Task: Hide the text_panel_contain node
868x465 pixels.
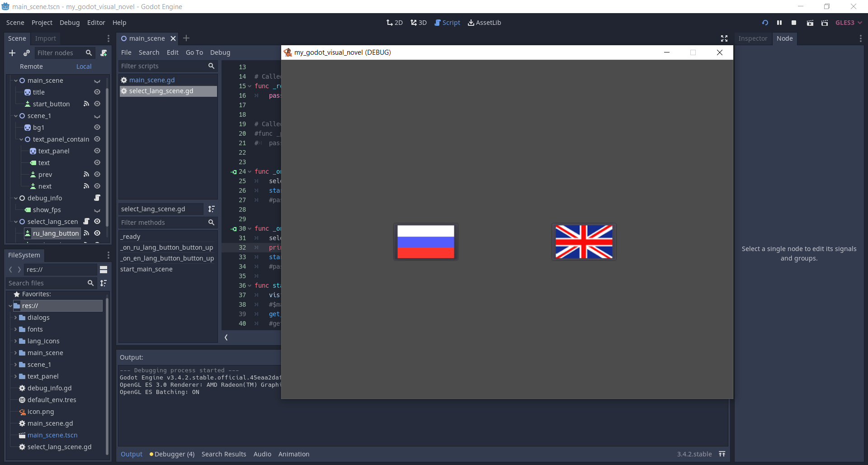Action: 97,139
